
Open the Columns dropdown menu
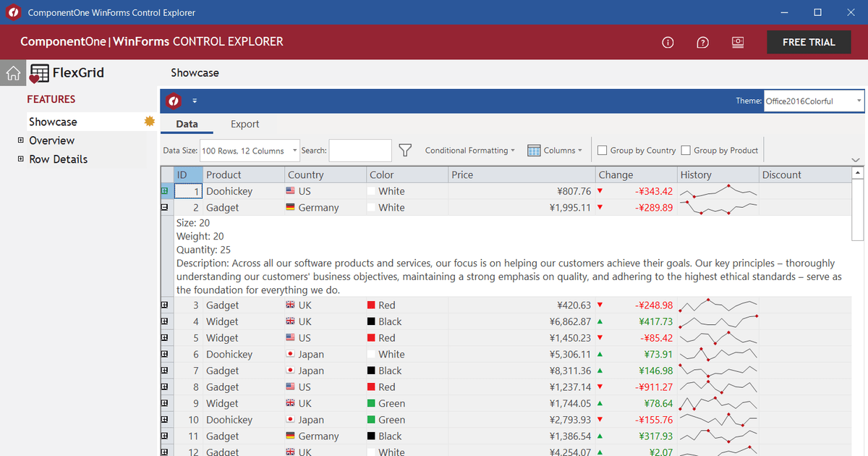(555, 151)
